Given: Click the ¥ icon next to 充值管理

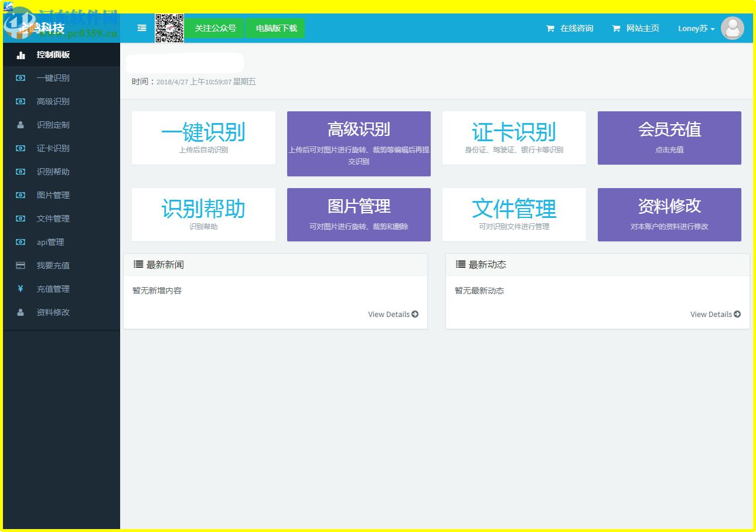Looking at the screenshot, I should tap(19, 289).
